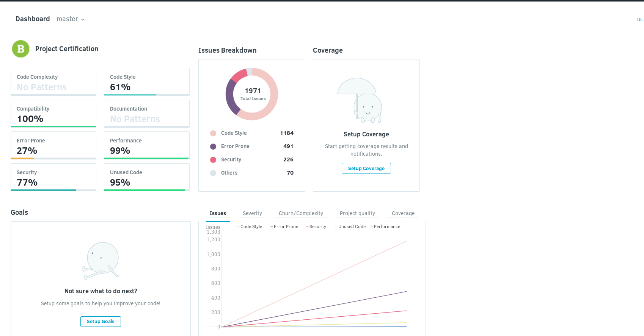Toggle Code Style series in chart legend
Image resolution: width=644 pixels, height=336 pixels.
click(x=250, y=227)
